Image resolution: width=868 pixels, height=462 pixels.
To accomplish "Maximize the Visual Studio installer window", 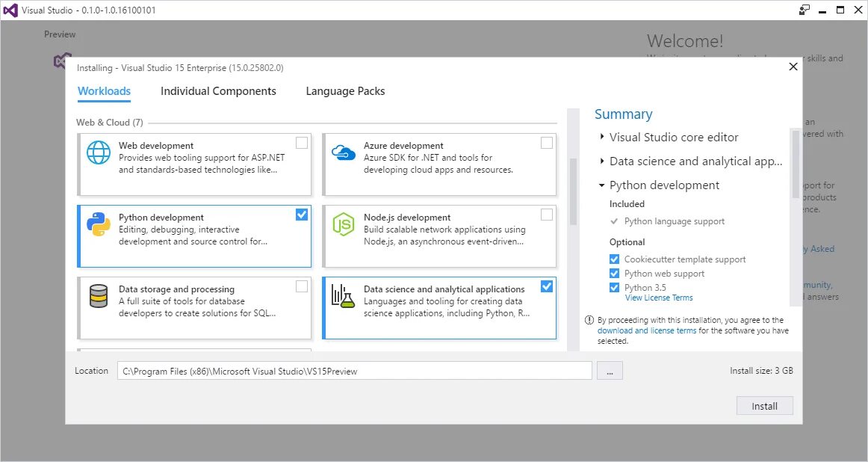I will [840, 10].
